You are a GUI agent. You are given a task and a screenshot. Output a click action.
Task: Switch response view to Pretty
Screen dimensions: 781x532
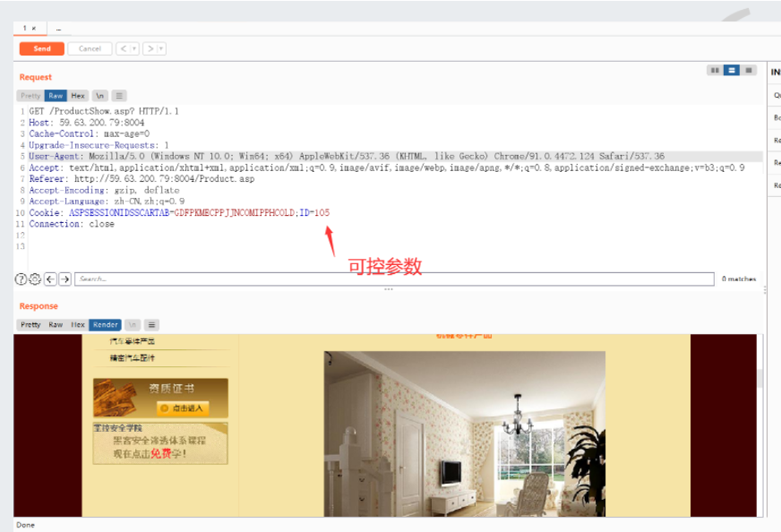pyautogui.click(x=30, y=325)
